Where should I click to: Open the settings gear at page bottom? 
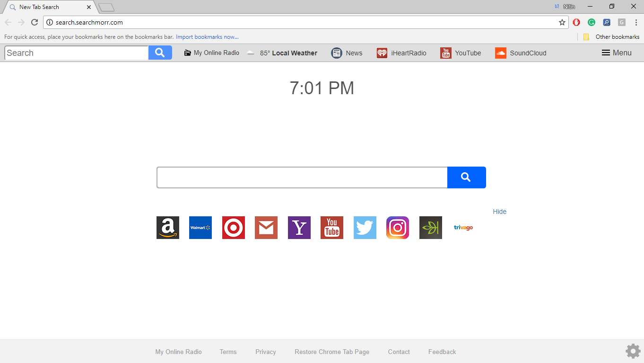click(633, 351)
